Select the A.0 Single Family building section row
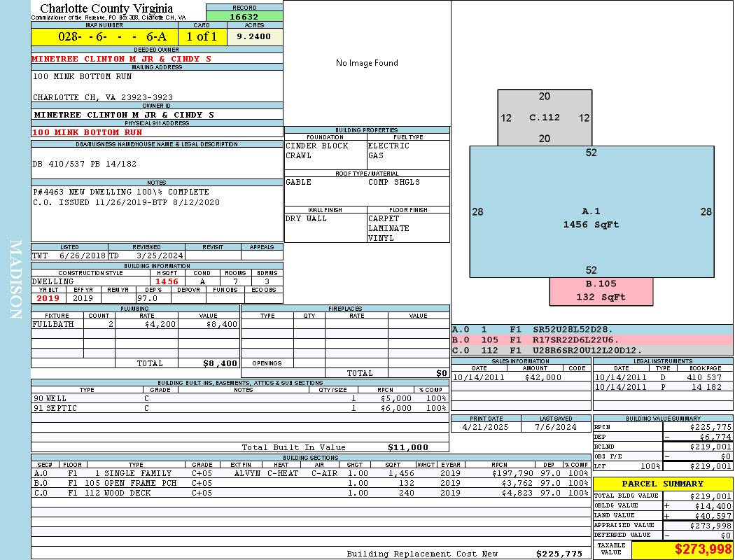 click(310, 473)
